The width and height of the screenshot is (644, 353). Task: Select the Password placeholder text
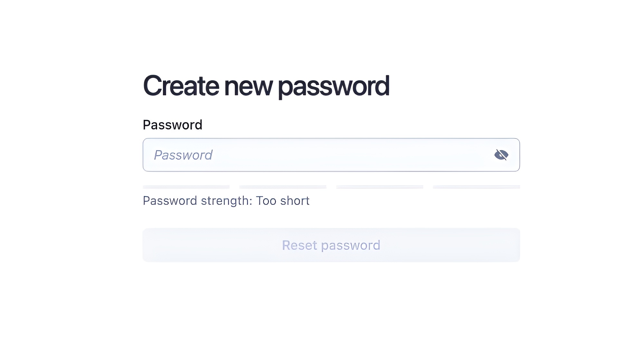click(184, 155)
